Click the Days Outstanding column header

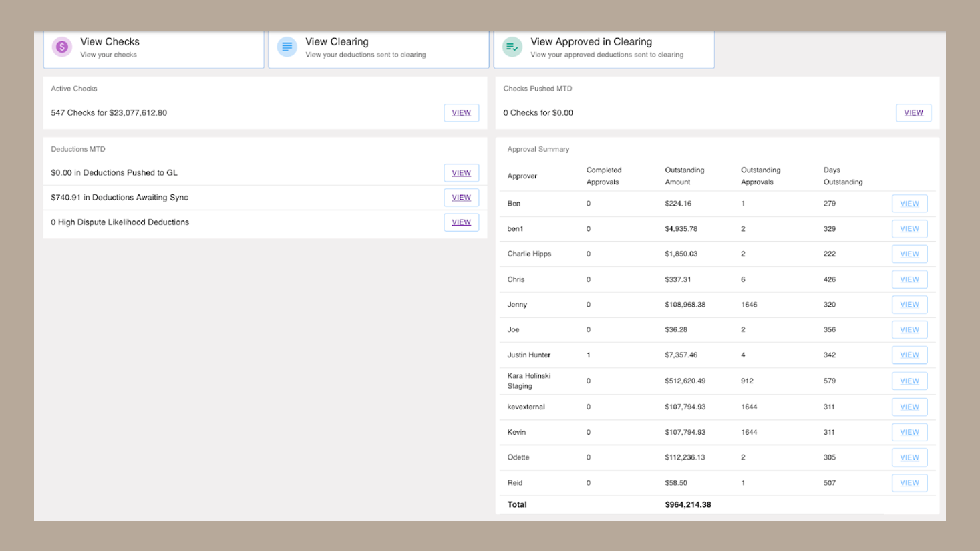click(x=843, y=176)
